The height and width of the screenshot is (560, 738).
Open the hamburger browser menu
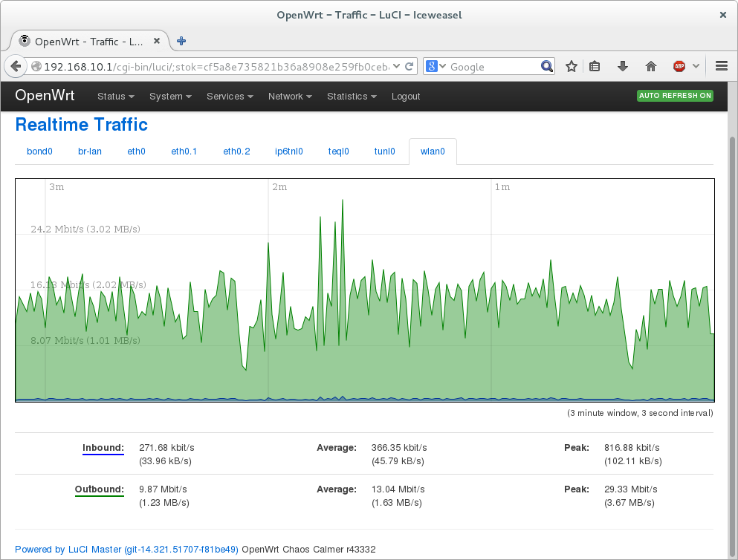(x=722, y=66)
